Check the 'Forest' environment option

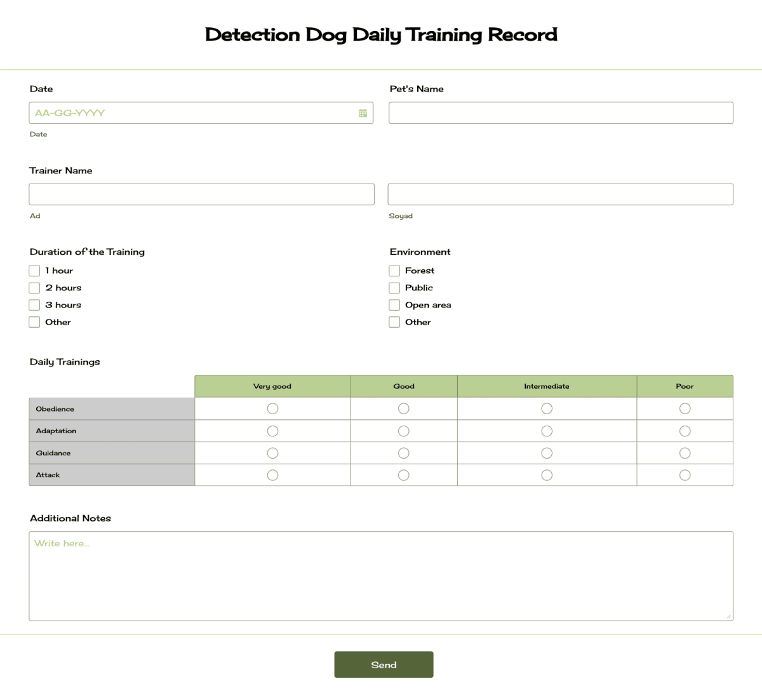click(x=394, y=270)
